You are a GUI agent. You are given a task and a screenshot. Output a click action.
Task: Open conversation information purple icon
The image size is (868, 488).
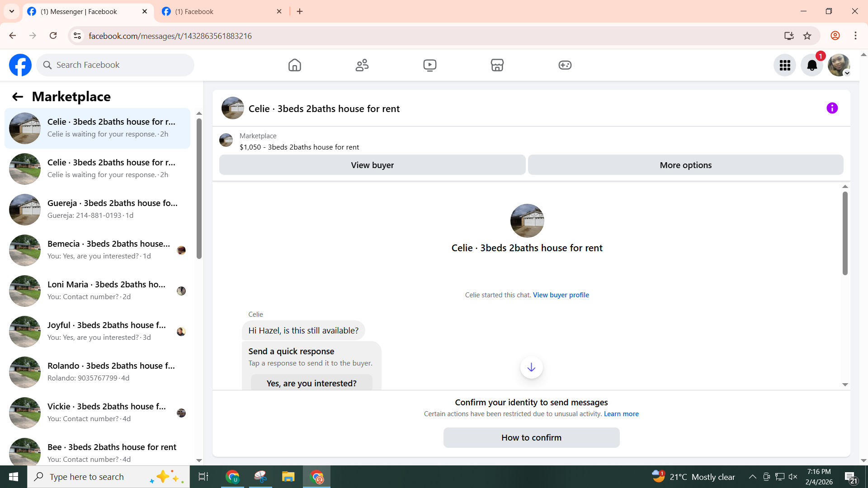pos(832,108)
